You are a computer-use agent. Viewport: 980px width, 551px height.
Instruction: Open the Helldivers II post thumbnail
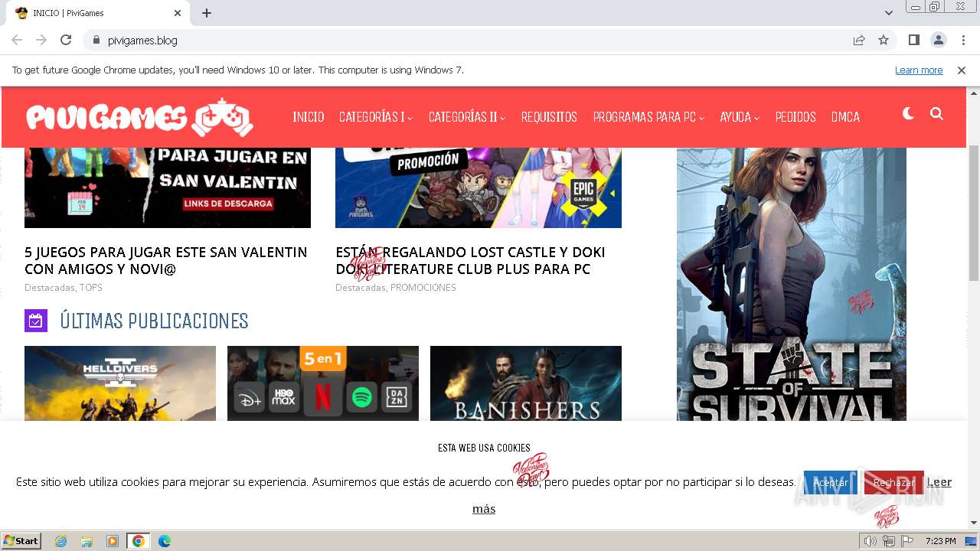120,383
